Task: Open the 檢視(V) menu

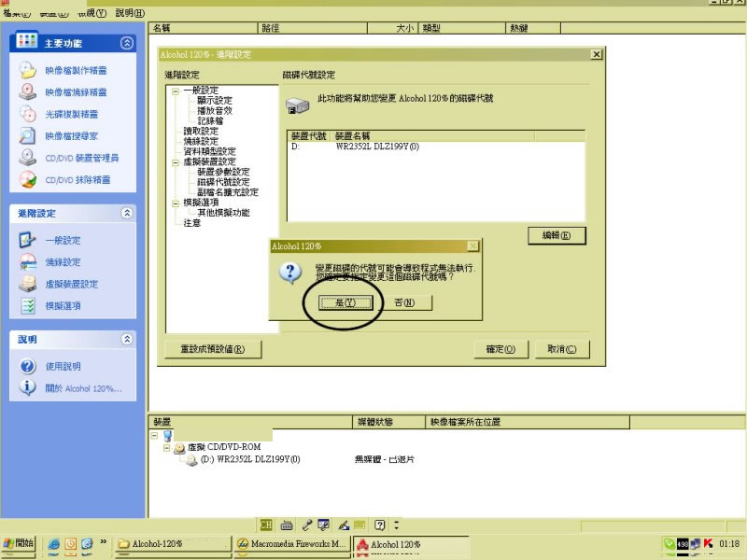Action: (92, 13)
